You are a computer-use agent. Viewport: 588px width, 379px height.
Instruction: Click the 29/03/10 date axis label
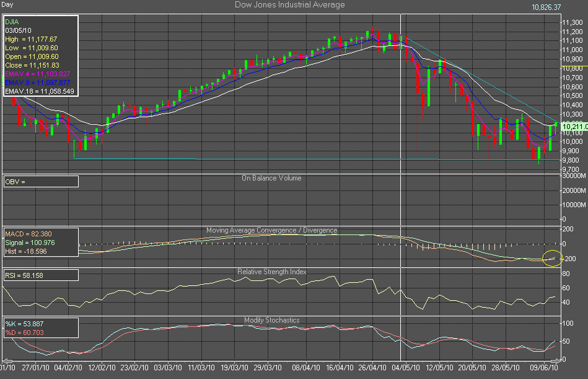(x=268, y=368)
